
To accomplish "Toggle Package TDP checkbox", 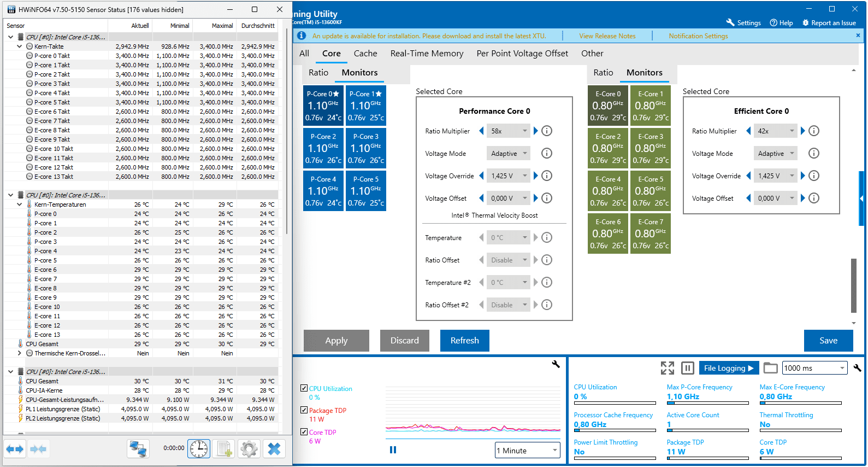I will [x=304, y=410].
